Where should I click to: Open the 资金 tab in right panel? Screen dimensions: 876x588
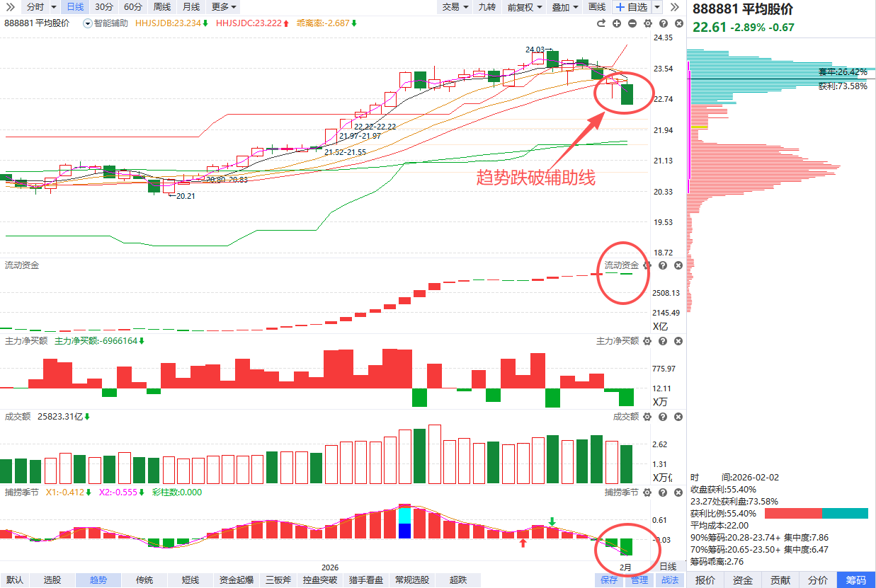click(x=743, y=580)
